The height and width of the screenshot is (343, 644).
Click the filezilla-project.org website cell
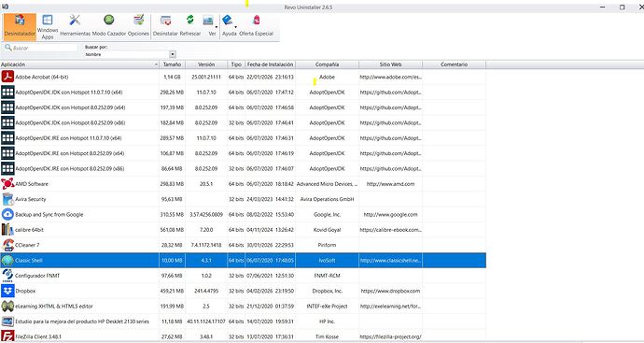click(x=390, y=336)
